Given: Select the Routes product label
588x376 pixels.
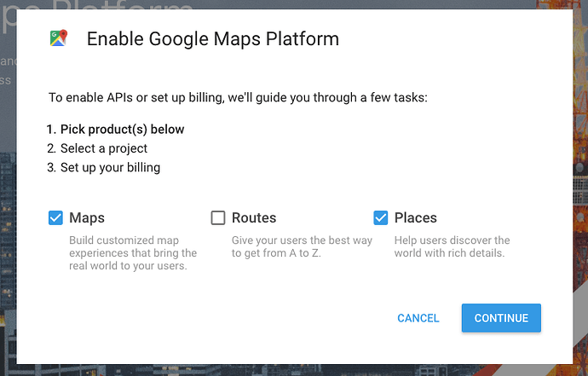Looking at the screenshot, I should pos(254,217).
